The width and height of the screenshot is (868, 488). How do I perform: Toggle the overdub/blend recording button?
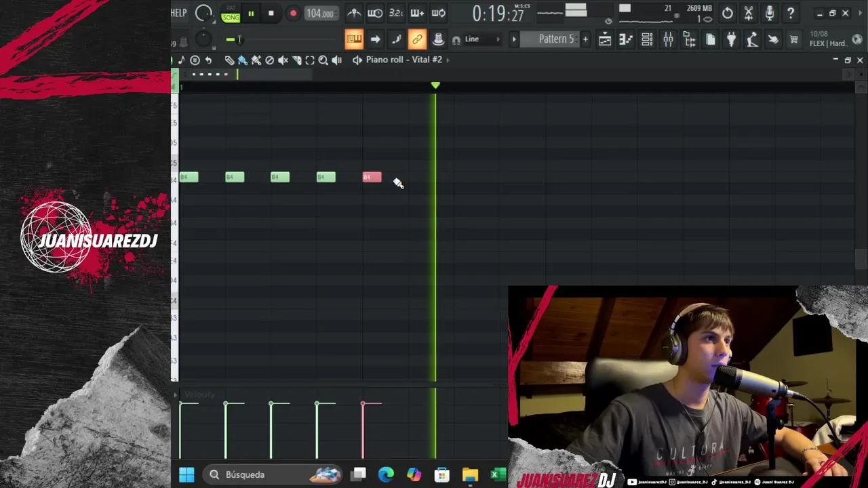pos(417,13)
